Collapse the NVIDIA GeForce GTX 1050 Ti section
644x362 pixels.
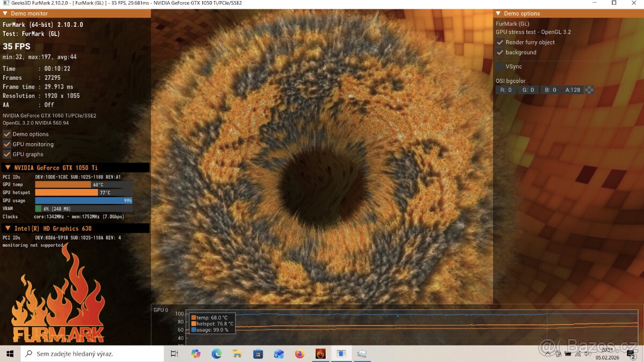point(8,168)
